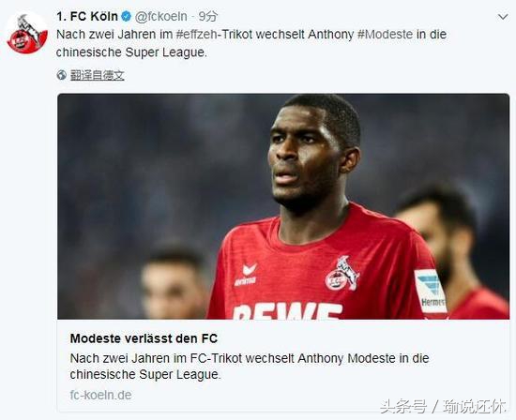
Task: Click headline Modeste verlässt den FC
Action: (144, 338)
